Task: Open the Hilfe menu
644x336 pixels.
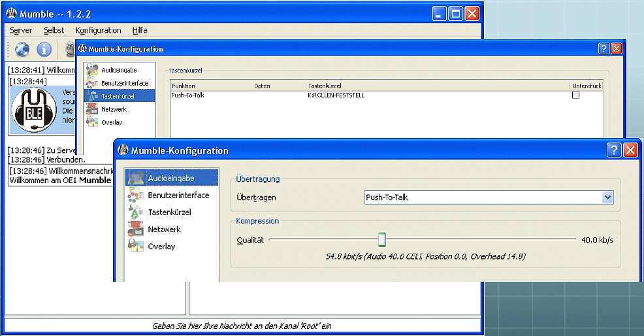Action: pyautogui.click(x=140, y=31)
